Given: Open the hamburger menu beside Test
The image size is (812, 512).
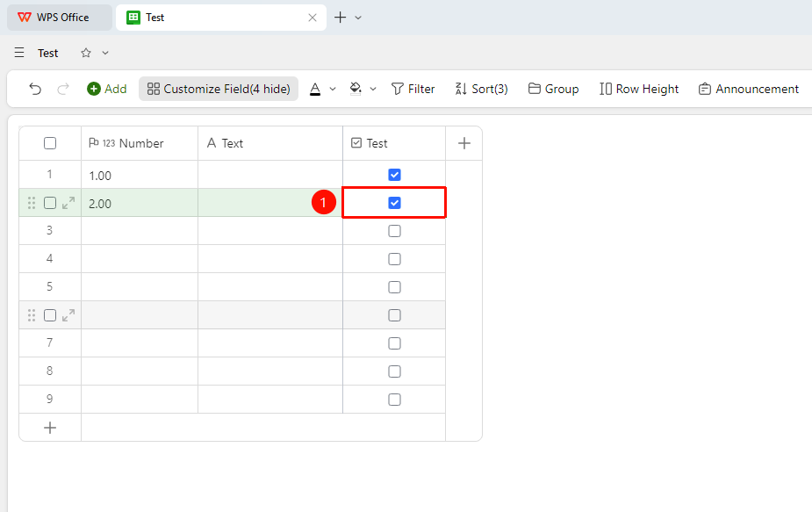Looking at the screenshot, I should 19,53.
